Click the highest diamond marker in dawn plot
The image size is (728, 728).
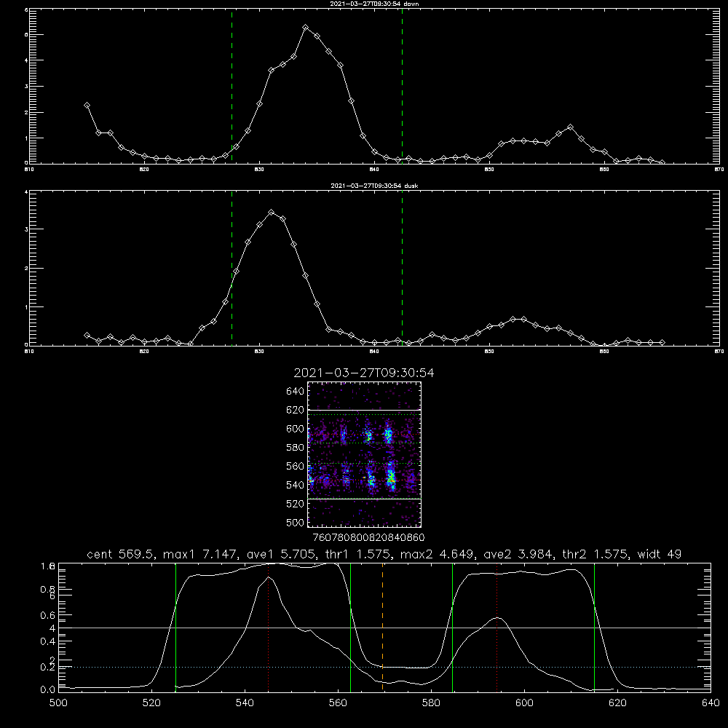[x=305, y=28]
